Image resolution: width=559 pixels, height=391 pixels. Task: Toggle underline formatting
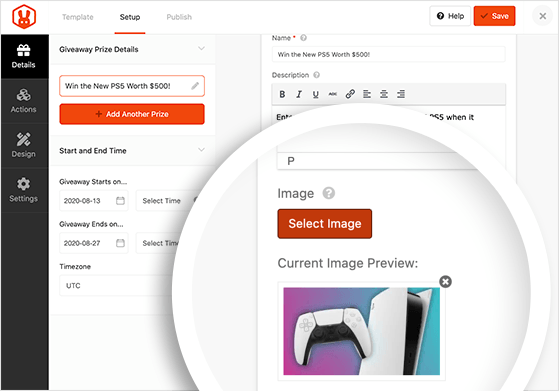click(316, 94)
